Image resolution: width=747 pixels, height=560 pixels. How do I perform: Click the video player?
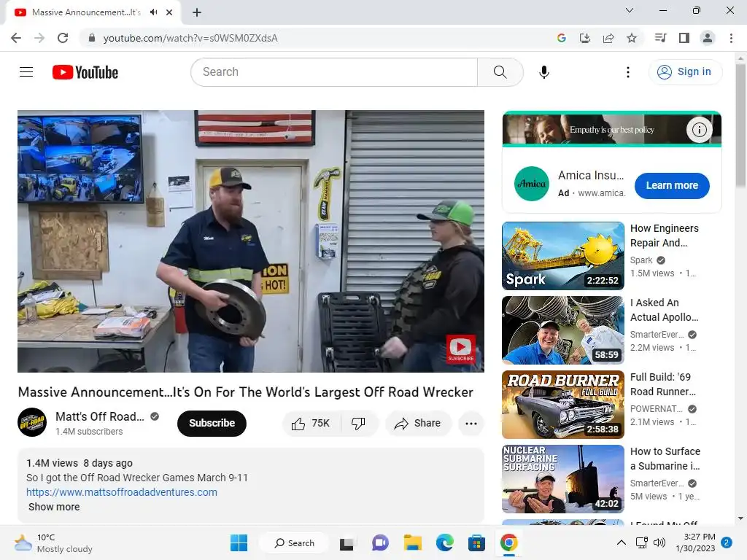click(x=251, y=241)
